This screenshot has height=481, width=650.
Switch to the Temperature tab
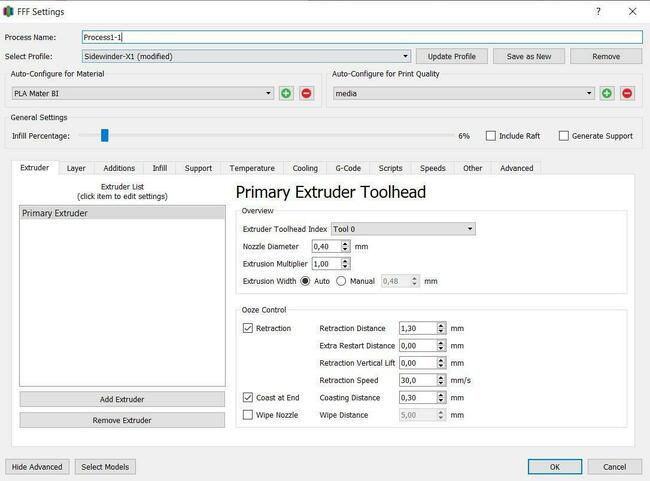point(251,168)
